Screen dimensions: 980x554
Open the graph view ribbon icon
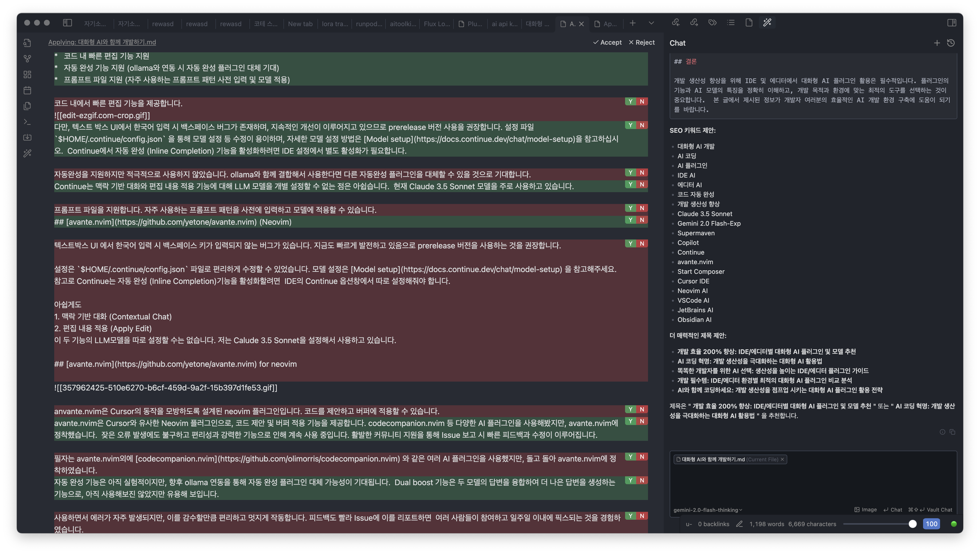(x=27, y=59)
